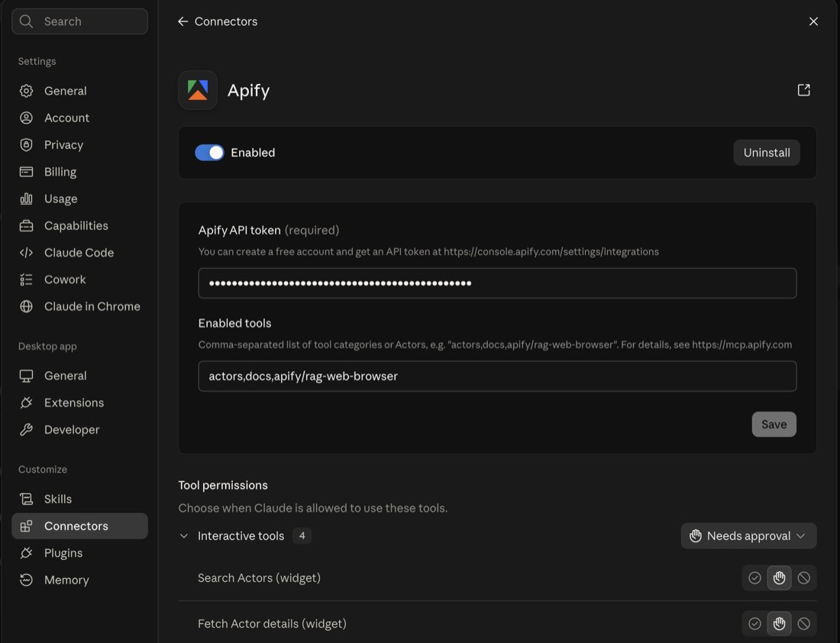The height and width of the screenshot is (643, 840).
Task: Click the hand icon in Needs approval dropdown
Action: tap(696, 536)
